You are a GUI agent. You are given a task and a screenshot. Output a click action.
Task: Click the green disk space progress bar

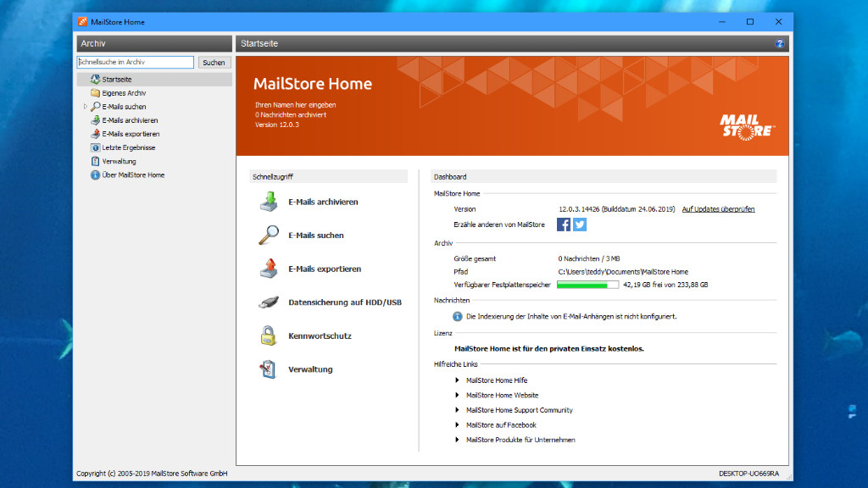pyautogui.click(x=587, y=285)
